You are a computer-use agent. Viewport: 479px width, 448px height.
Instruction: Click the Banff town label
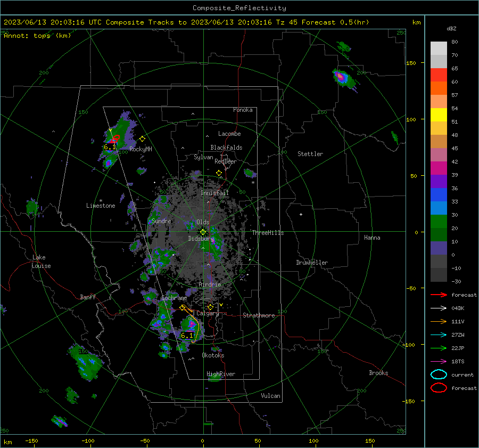[88, 297]
